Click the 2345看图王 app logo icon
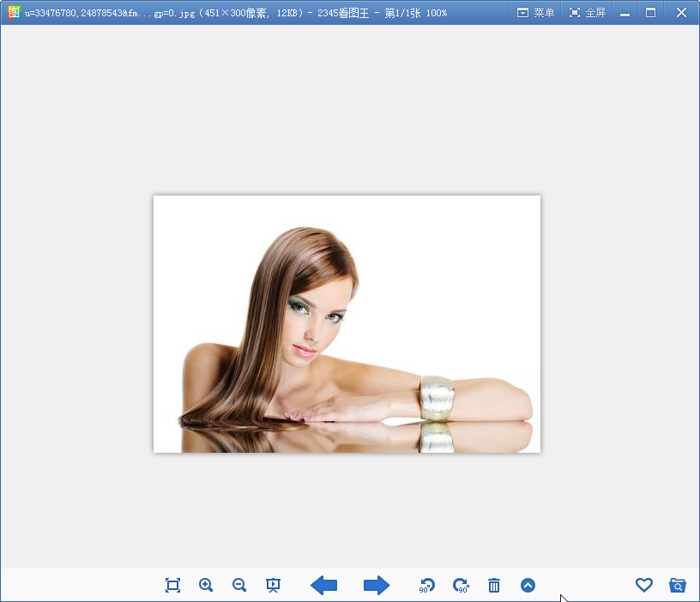This screenshot has width=700, height=602. [x=14, y=12]
